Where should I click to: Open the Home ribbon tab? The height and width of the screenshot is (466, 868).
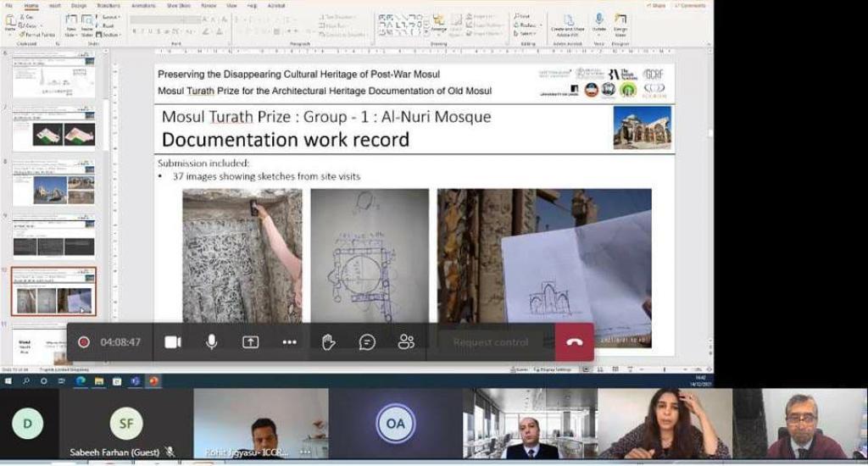(31, 5)
